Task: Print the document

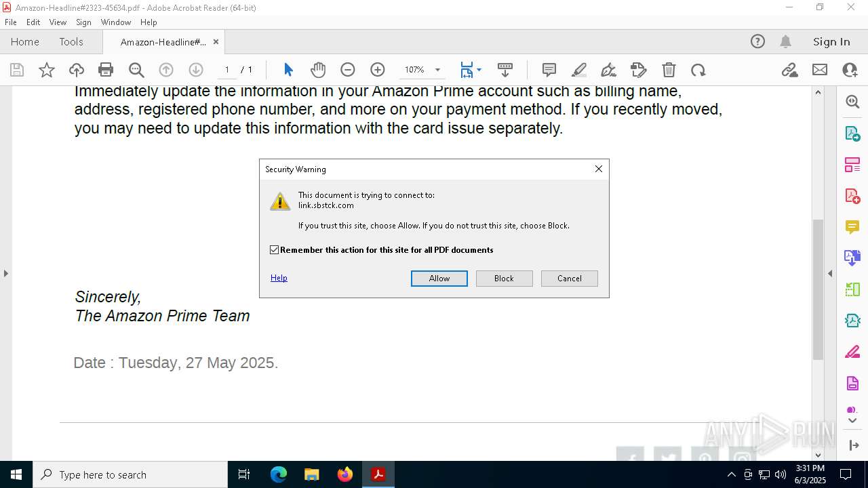Action: [106, 70]
